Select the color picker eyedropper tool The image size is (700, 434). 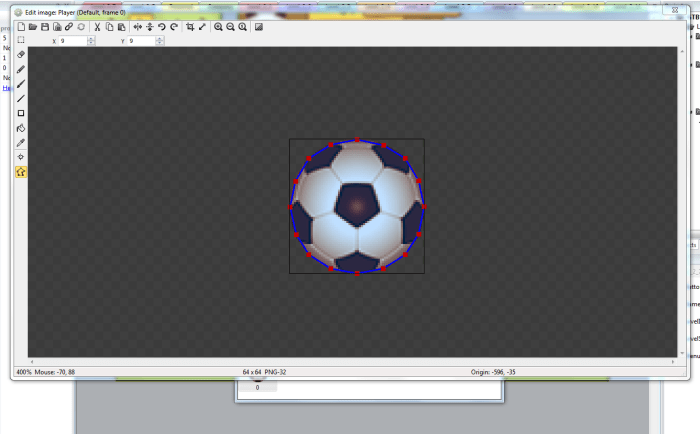(21, 143)
